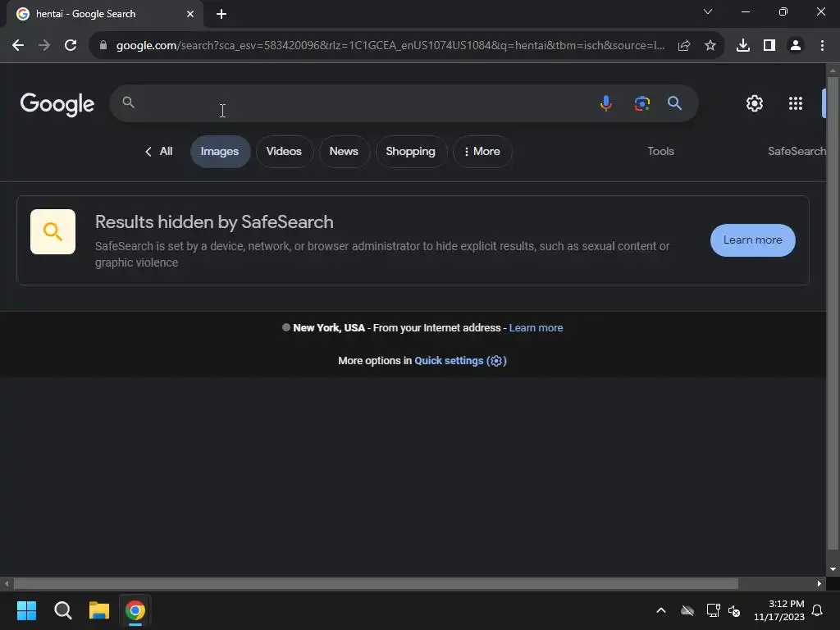Submit search with blue magnifier icon
The width and height of the screenshot is (840, 630).
(x=674, y=103)
